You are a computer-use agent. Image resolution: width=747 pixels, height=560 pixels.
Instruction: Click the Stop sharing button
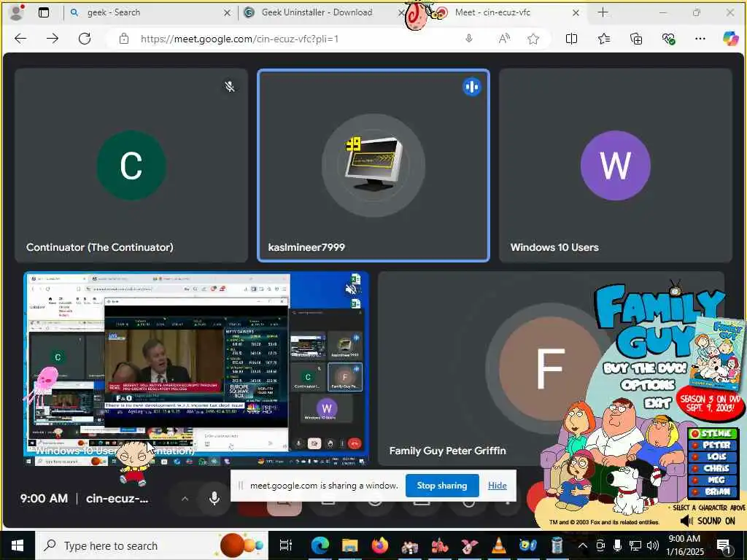click(x=441, y=485)
